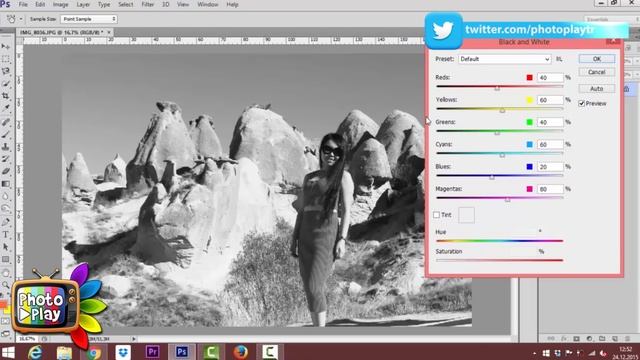Open the Select menu
The height and width of the screenshot is (360, 640).
(125, 4)
